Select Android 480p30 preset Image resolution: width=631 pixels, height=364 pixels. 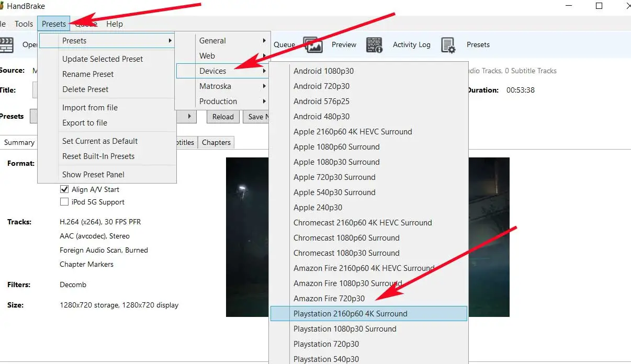368,117
